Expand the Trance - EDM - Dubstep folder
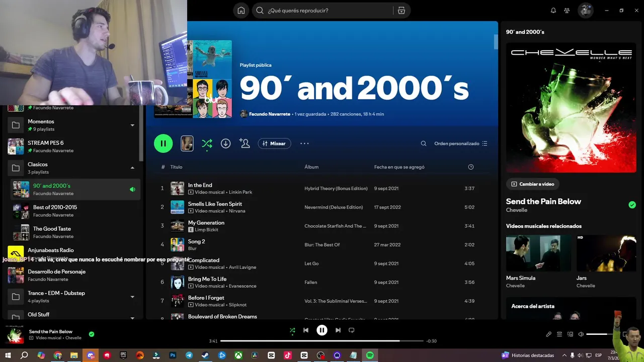Viewport: 644px width, 362px height. click(132, 297)
